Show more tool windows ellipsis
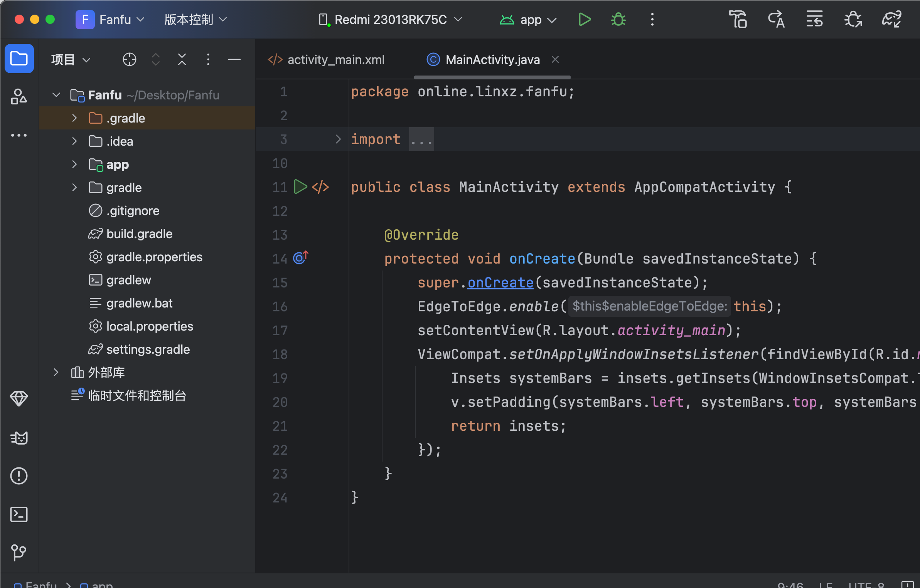This screenshot has width=920, height=588. (19, 135)
